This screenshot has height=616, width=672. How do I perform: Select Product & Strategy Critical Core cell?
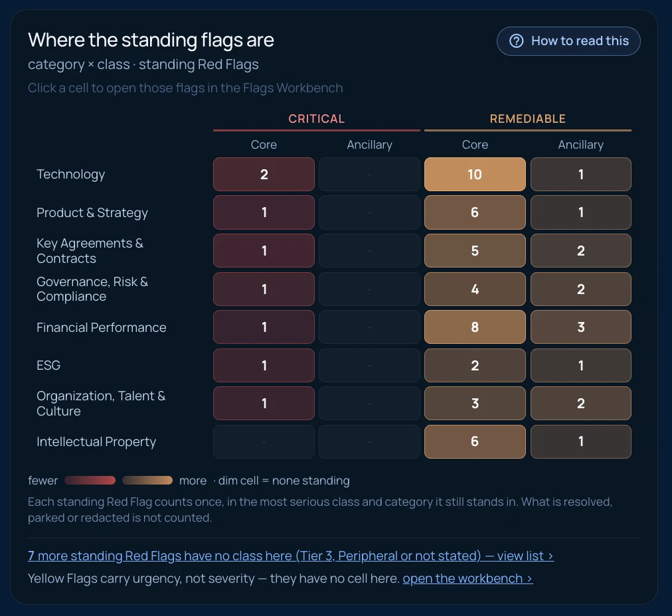[264, 212]
